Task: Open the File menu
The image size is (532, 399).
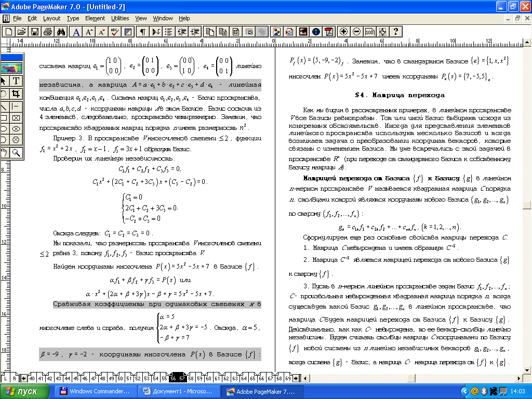Action: (17, 18)
